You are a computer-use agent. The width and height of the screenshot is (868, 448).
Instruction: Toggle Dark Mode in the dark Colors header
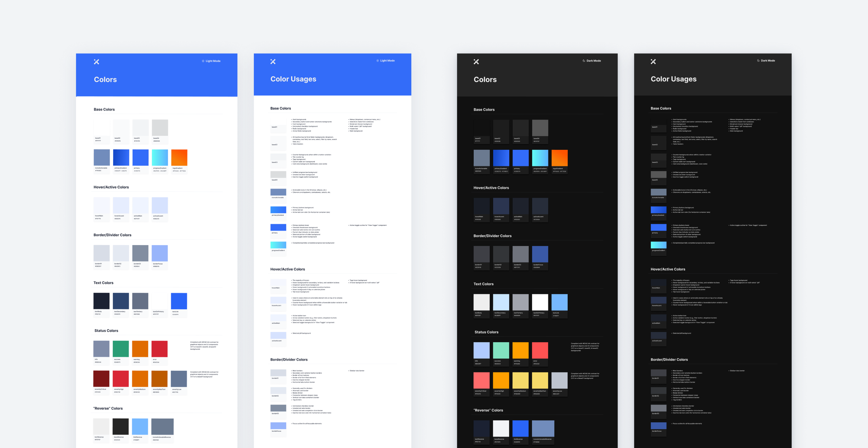[592, 61]
